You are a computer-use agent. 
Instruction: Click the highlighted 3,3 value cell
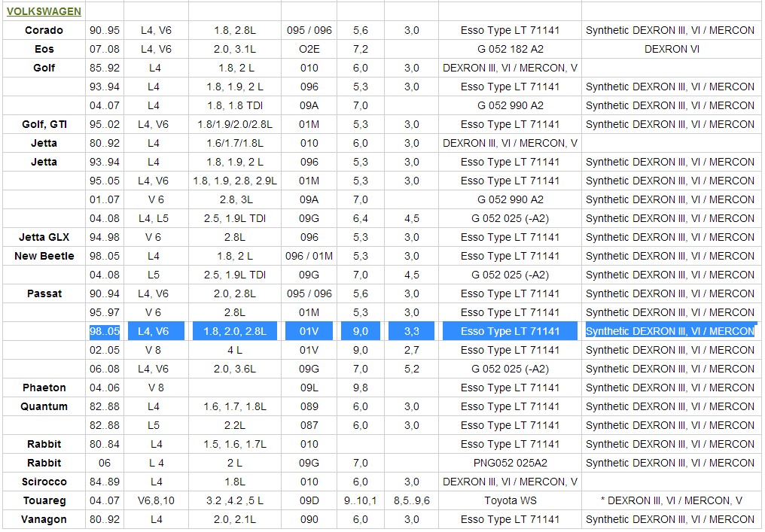point(411,332)
